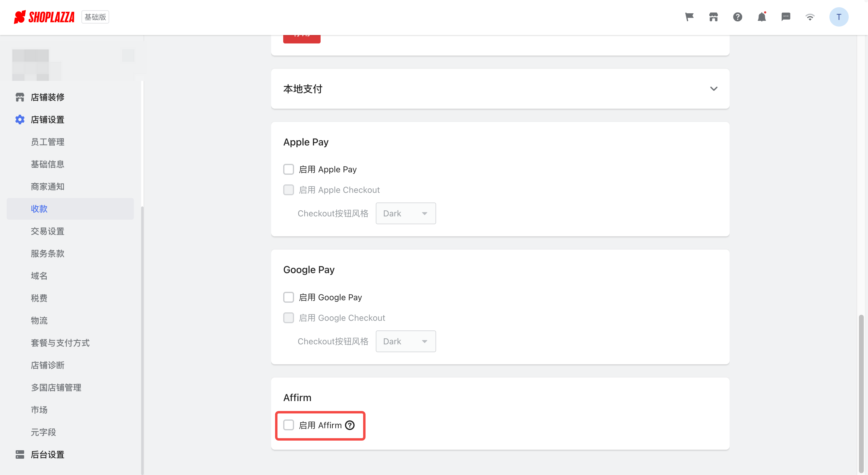
Task: Click the partially hidden red button at the top
Action: point(302,39)
